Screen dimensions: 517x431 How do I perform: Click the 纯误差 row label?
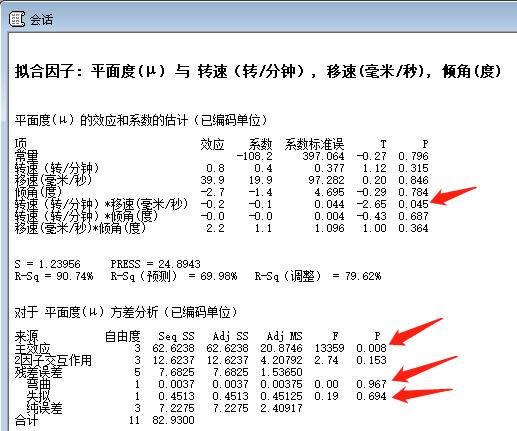(44, 408)
